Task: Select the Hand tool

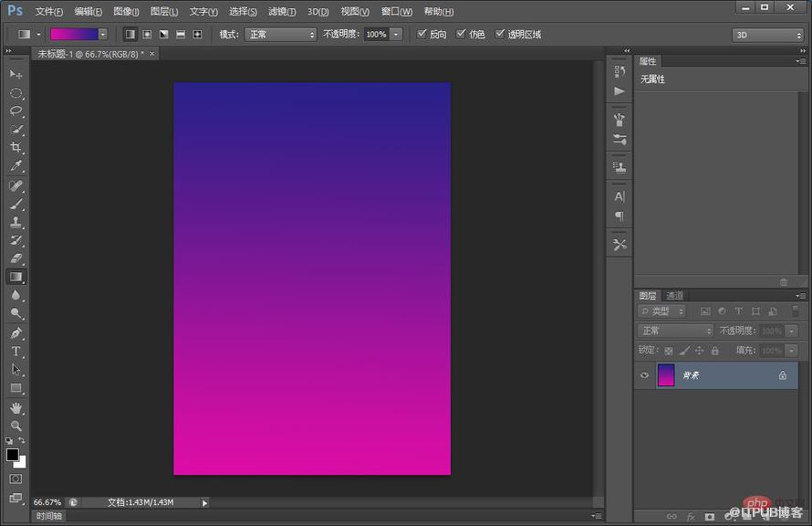Action: click(x=16, y=408)
